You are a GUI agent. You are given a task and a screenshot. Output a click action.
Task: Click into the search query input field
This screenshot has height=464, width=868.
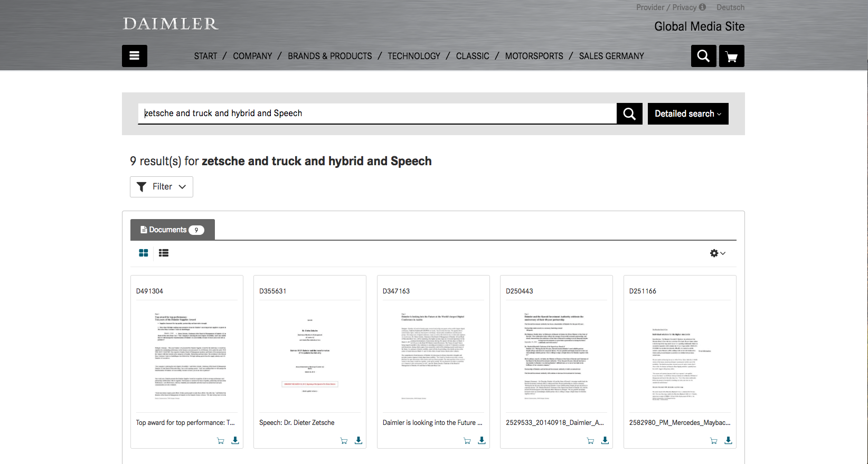[378, 113]
